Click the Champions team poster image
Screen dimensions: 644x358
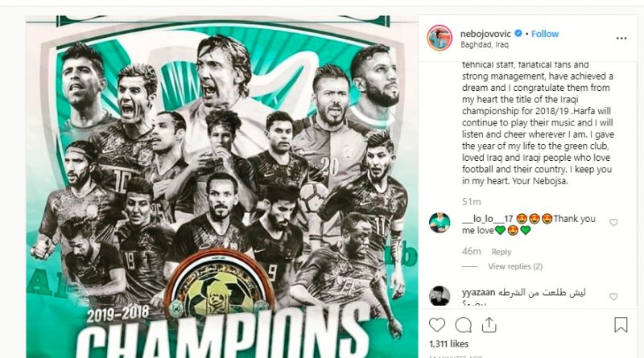(x=222, y=187)
